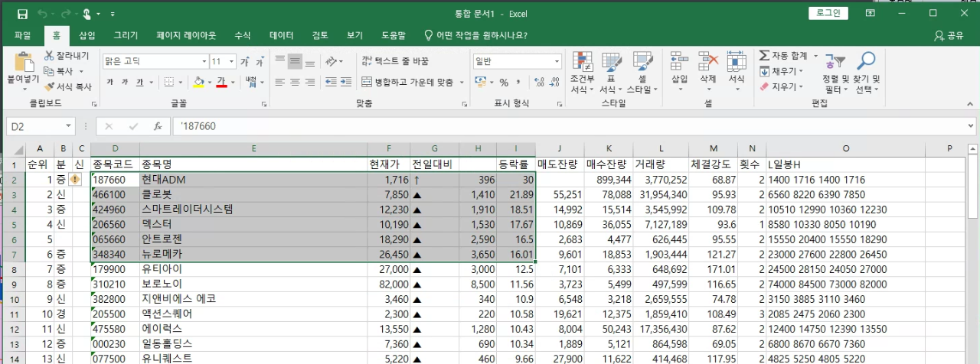Viewport: 980px width, 364px height.
Task: Middle align cell contents icon
Action: 295,61
